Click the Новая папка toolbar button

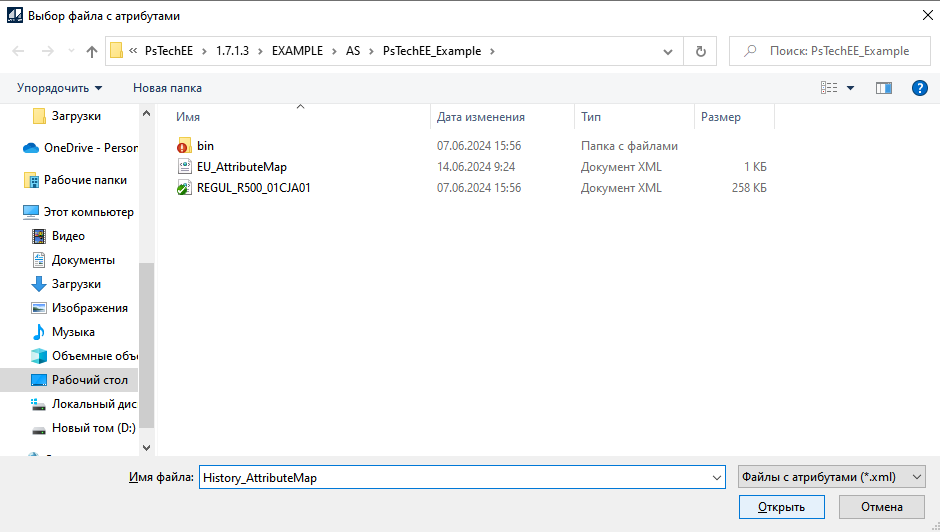[x=167, y=88]
